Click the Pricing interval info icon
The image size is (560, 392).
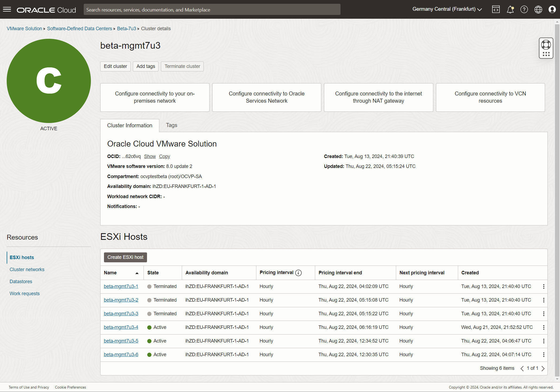(298, 273)
